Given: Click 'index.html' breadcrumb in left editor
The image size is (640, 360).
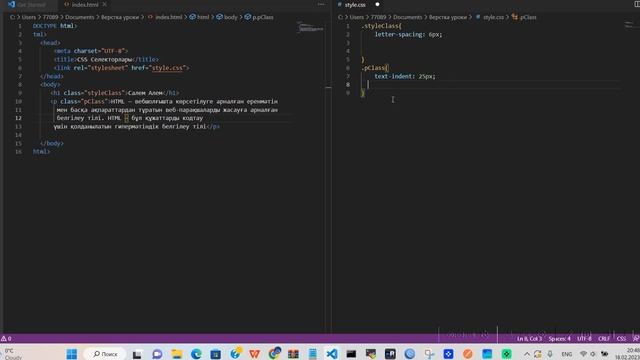Looking at the screenshot, I should click(x=169, y=17).
